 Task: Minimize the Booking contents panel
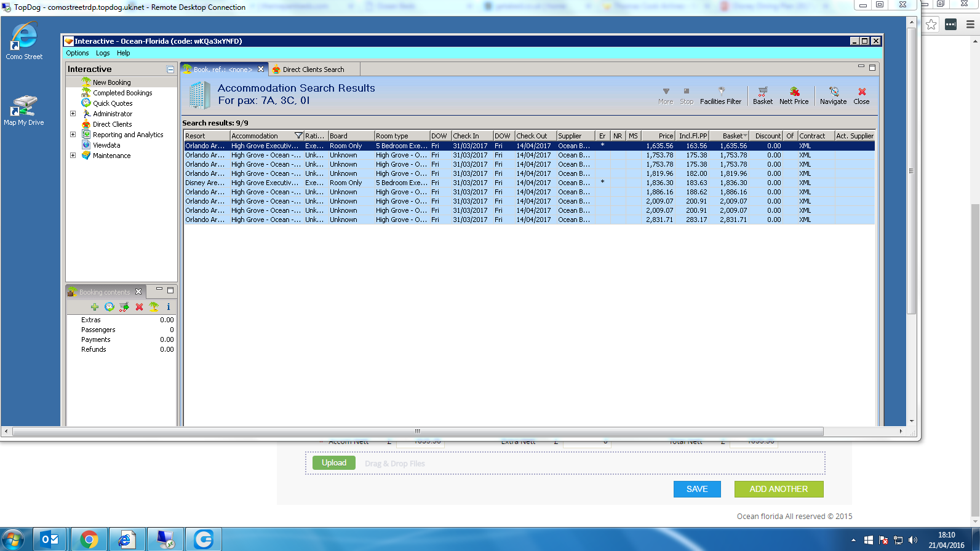coord(159,290)
